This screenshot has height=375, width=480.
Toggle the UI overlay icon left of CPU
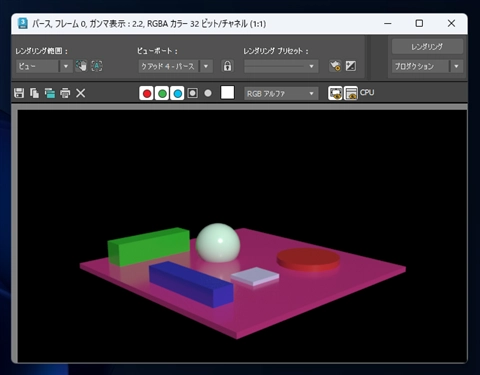coord(335,93)
